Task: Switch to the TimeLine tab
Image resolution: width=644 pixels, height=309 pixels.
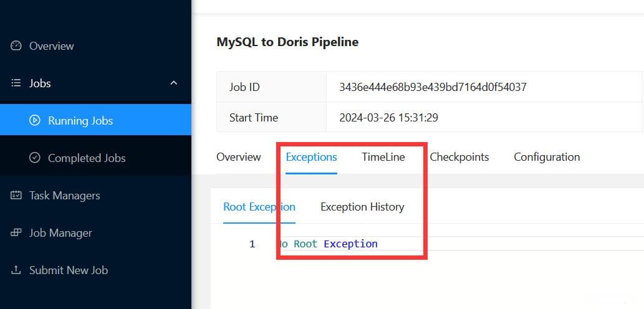Action: pyautogui.click(x=383, y=157)
